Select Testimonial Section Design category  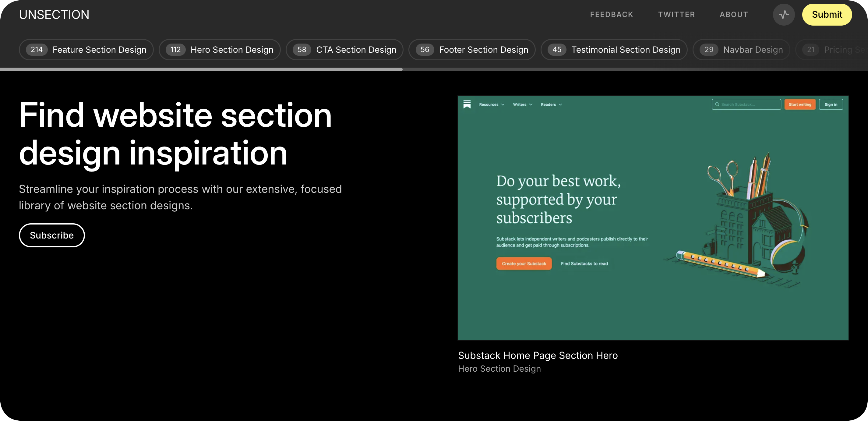coord(614,50)
